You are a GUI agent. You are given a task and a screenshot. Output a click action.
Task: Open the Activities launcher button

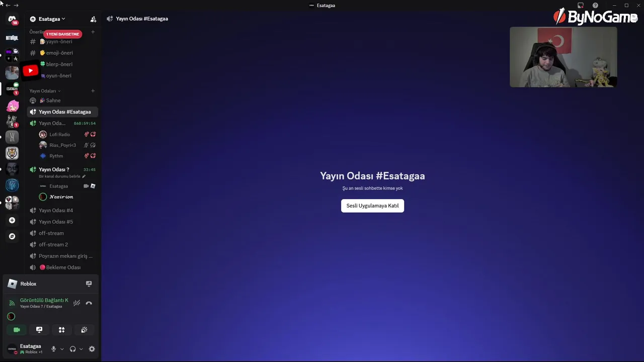tap(61, 330)
